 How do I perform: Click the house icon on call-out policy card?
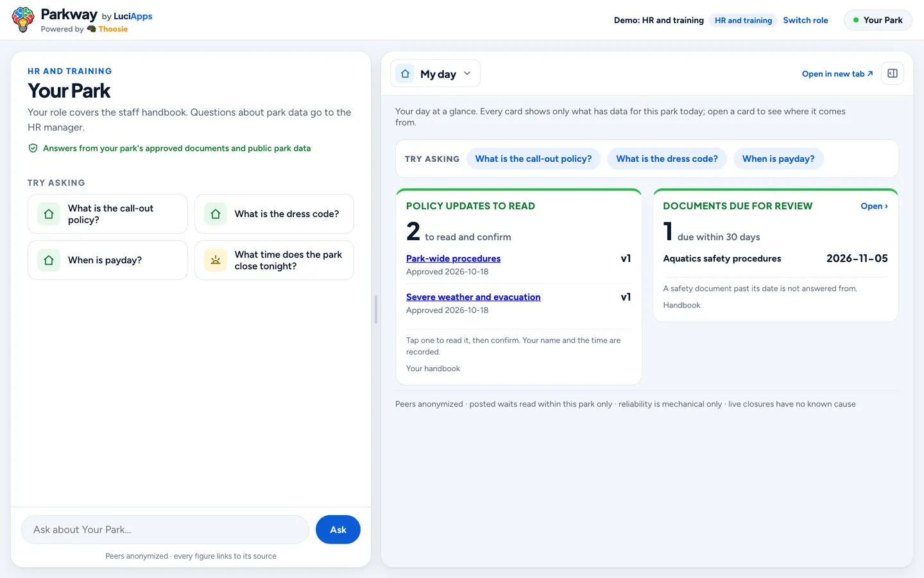pos(49,214)
